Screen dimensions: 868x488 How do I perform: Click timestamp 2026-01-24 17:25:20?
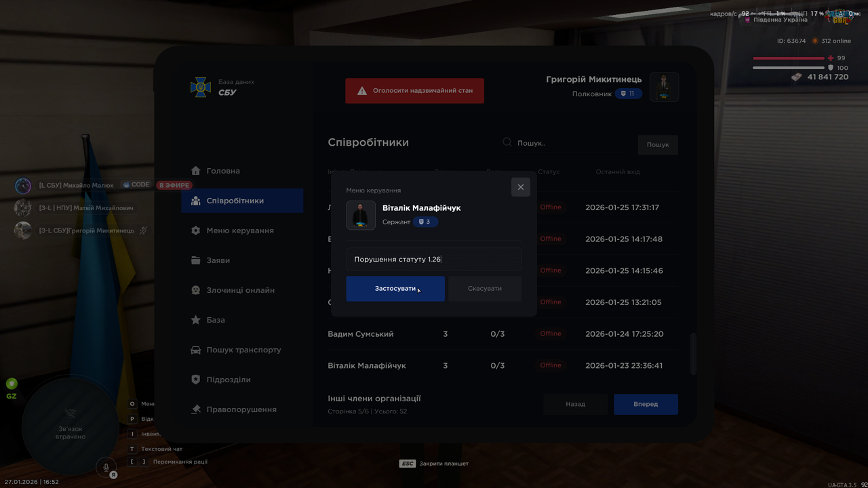(x=625, y=334)
